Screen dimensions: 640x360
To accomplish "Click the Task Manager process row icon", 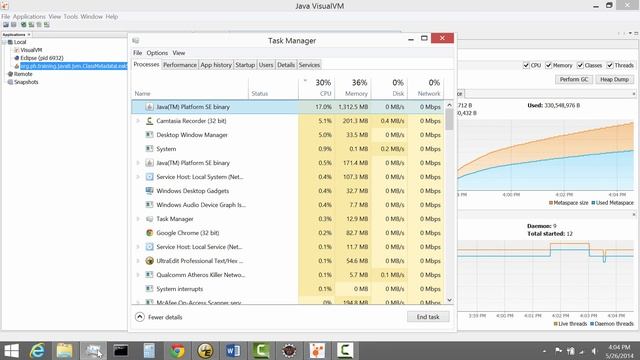I will [149, 219].
